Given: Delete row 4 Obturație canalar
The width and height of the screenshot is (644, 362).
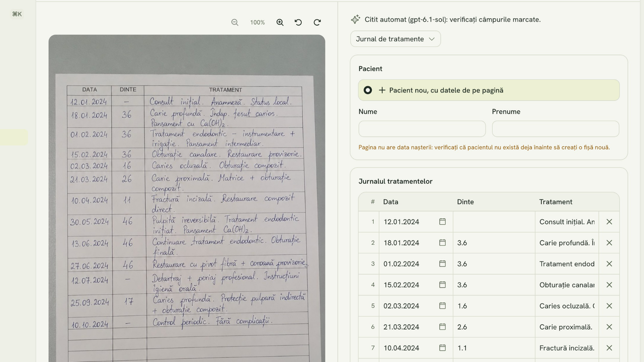Looking at the screenshot, I should pyautogui.click(x=609, y=285).
